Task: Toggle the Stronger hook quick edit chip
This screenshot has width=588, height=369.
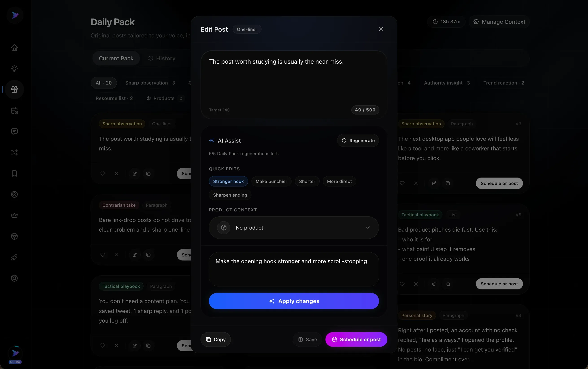Action: coord(228,181)
